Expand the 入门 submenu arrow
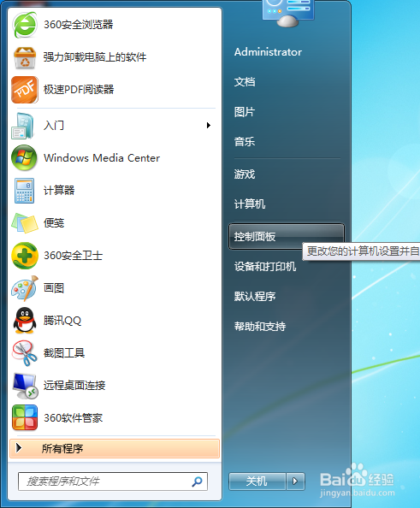Viewport: 420px width, 508px height. pyautogui.click(x=209, y=126)
